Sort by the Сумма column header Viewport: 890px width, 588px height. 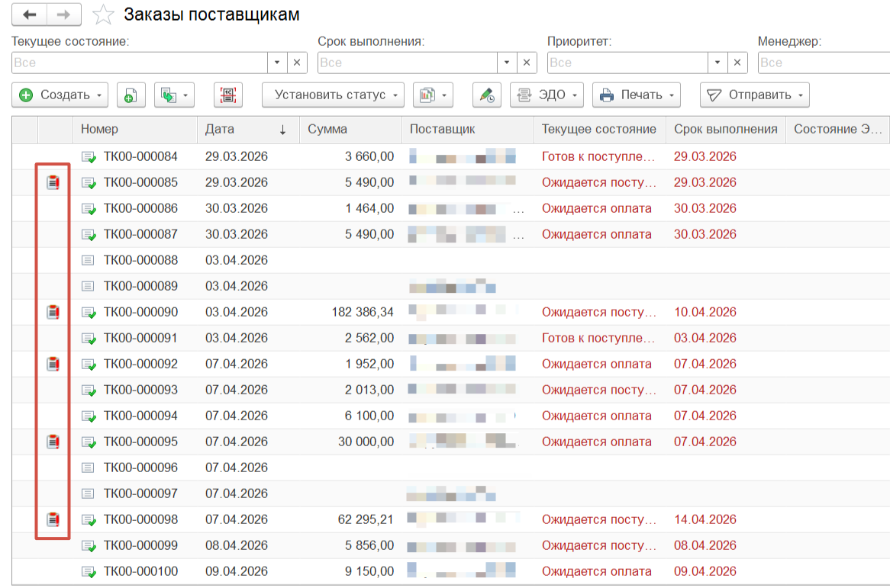click(x=350, y=130)
